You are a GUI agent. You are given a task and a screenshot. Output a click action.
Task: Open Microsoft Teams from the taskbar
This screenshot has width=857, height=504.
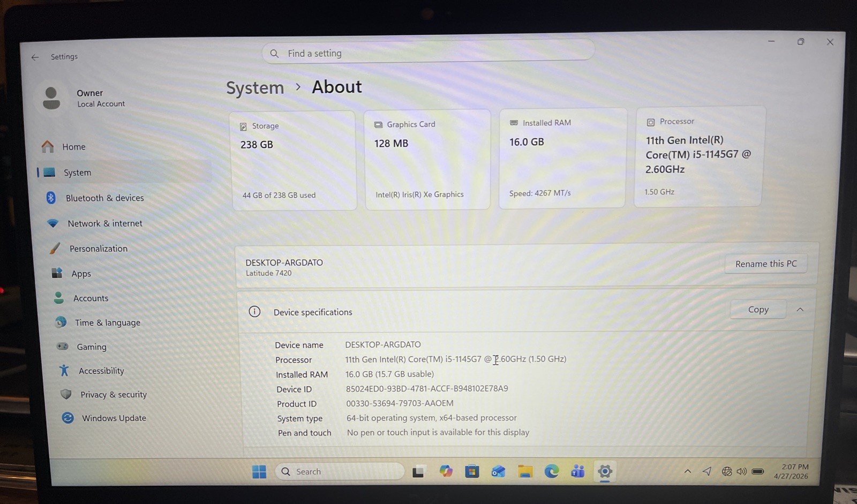tap(578, 471)
